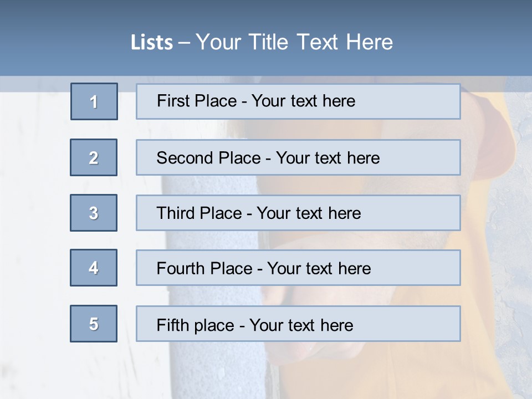Select the number 4 square

(94, 268)
